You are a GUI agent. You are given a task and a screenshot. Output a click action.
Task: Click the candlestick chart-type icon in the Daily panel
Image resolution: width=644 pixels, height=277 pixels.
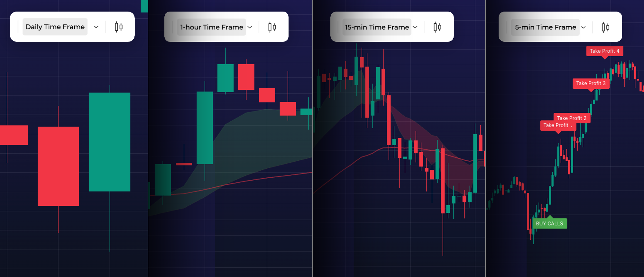point(119,27)
